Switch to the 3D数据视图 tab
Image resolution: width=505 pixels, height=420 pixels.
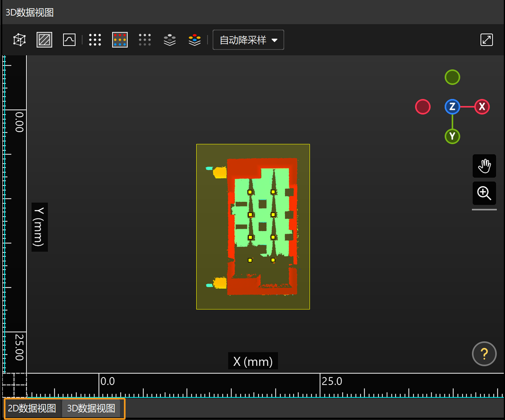click(92, 408)
